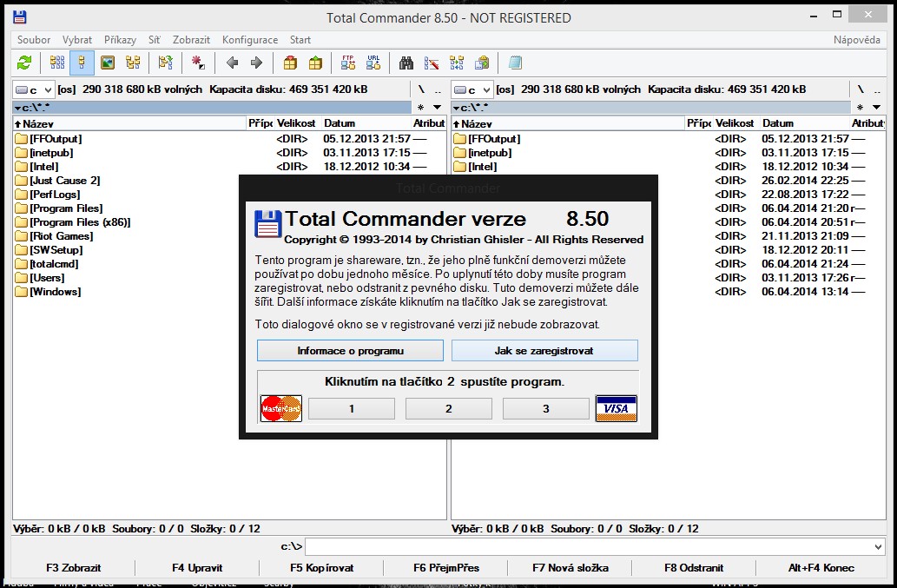Viewport: 897px width, 588px height.
Task: Click the red asterisk select-files icon
Action: point(198,63)
